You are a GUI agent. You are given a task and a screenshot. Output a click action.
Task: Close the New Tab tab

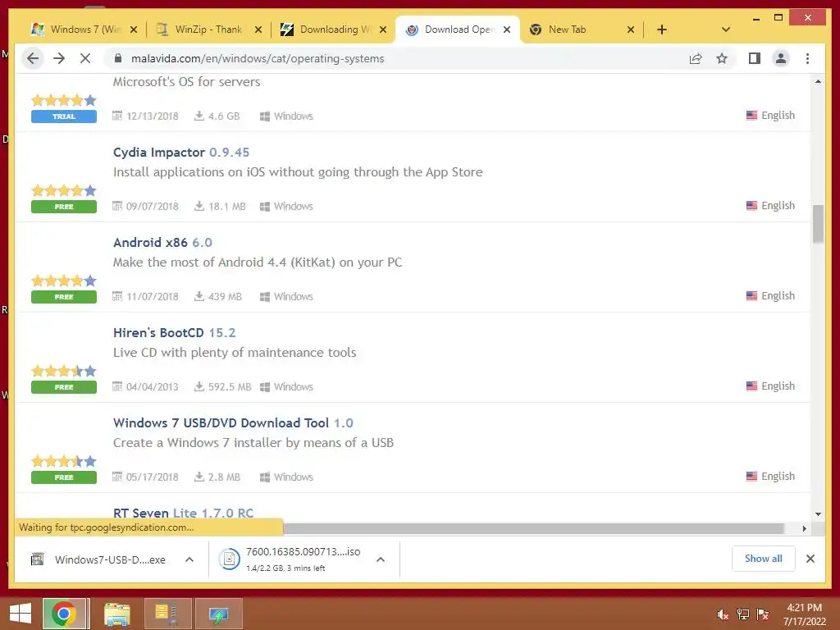pyautogui.click(x=631, y=30)
